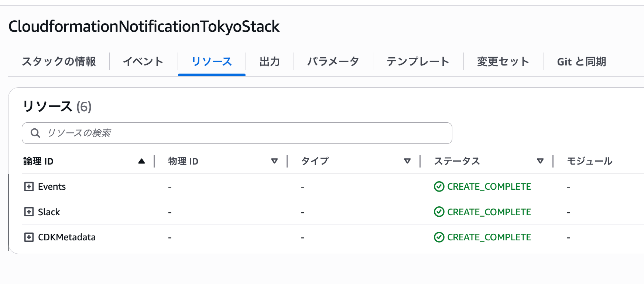
Task: Open the Git と同期 tab
Action: click(582, 61)
